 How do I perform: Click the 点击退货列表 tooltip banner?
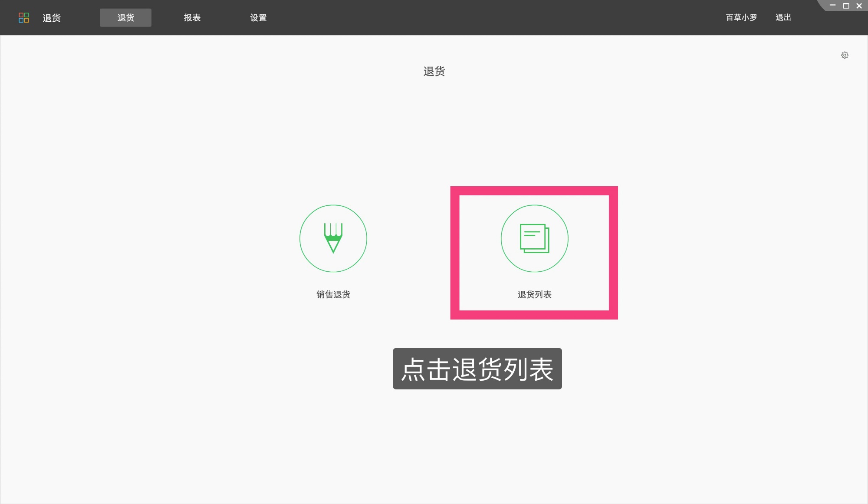coord(477,369)
